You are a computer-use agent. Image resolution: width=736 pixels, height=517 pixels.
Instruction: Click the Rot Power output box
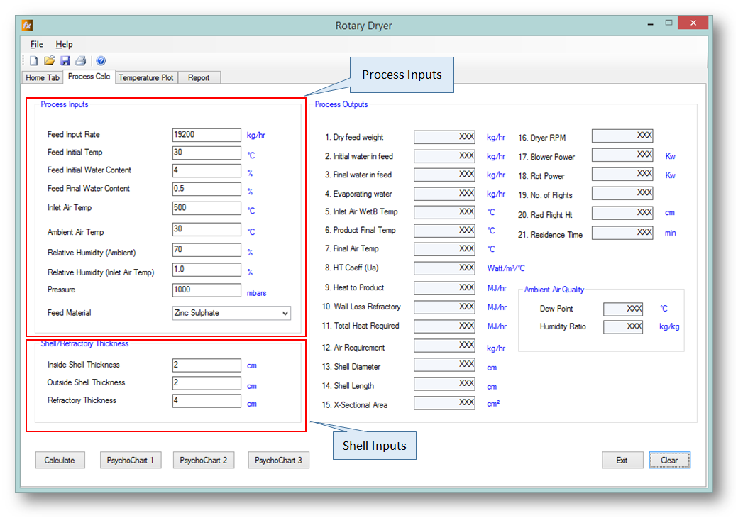[x=622, y=174]
